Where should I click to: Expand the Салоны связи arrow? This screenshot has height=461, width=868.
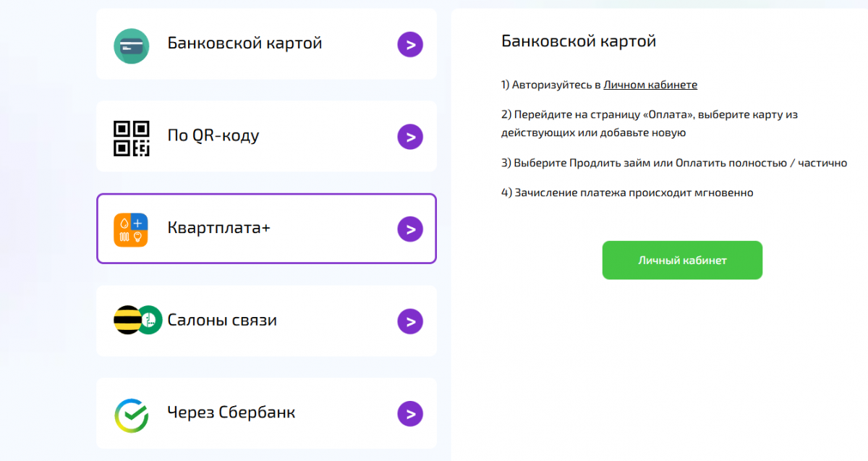pos(410,321)
